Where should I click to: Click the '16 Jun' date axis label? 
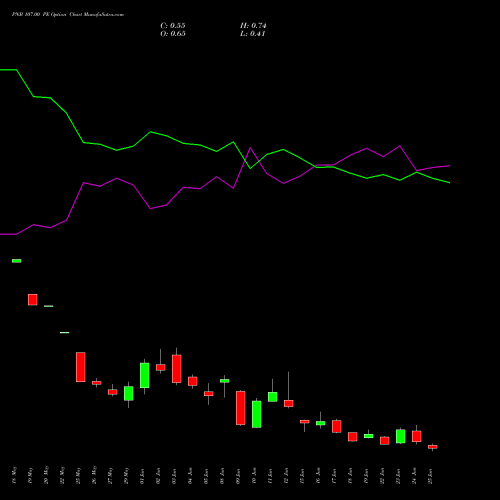[x=318, y=476]
